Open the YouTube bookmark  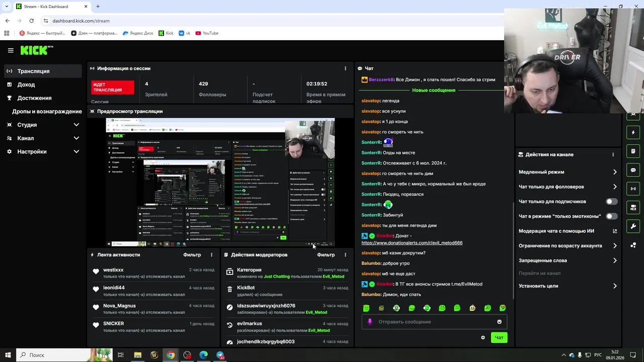(x=207, y=33)
